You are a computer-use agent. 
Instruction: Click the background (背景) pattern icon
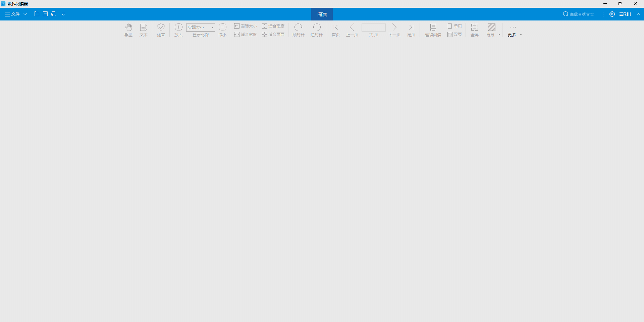[x=491, y=27]
